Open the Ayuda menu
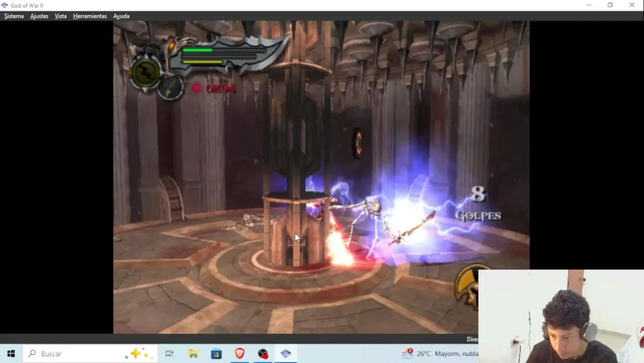 [121, 16]
